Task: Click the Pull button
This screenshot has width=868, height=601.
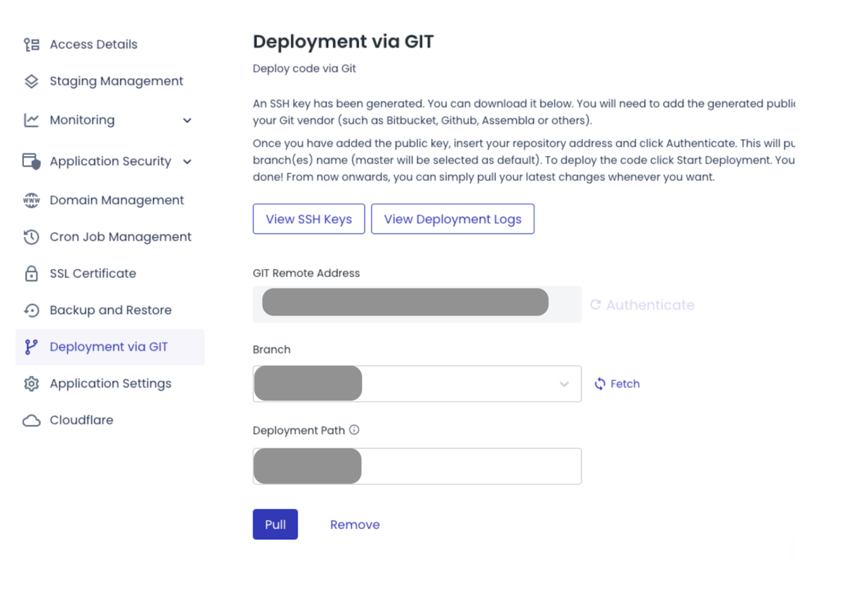Action: [275, 525]
